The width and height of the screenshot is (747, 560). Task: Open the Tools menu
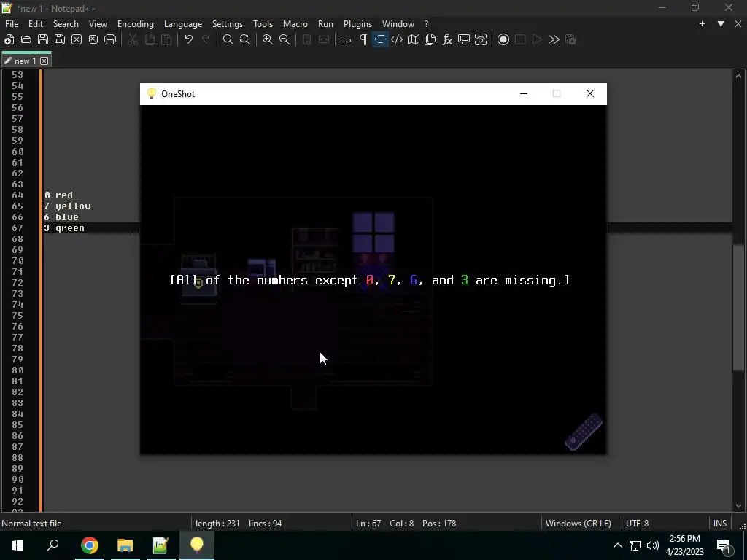pos(263,24)
